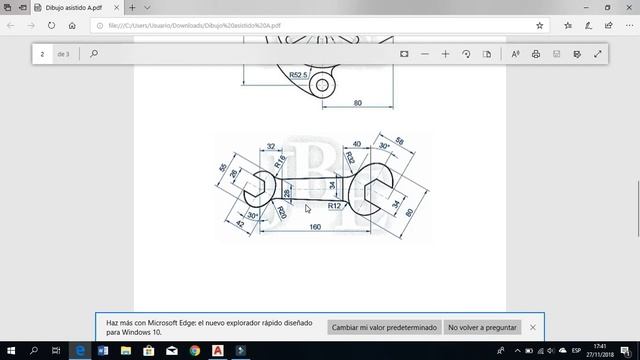Click the dark blue app next to AutoCAD
The width and height of the screenshot is (640, 360).
(240, 351)
